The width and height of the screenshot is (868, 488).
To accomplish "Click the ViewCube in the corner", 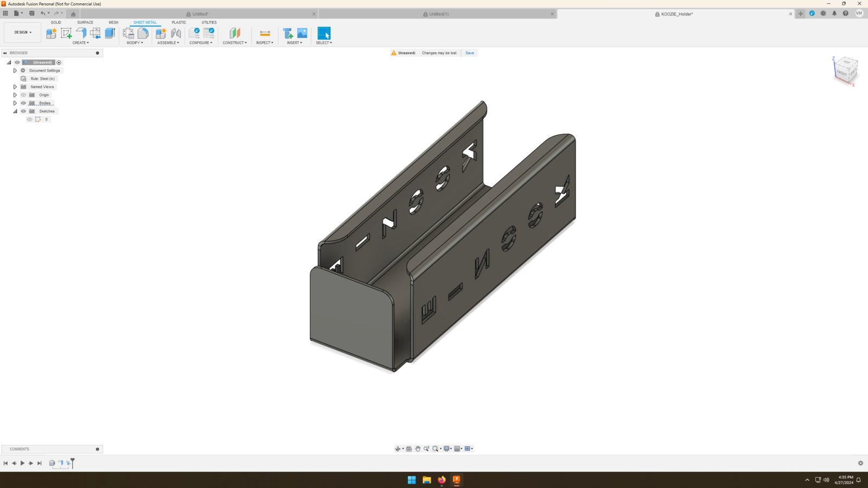I will (846, 70).
